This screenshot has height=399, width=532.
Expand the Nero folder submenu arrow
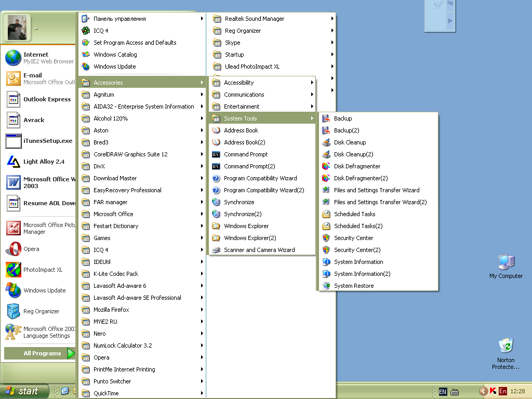click(x=202, y=334)
